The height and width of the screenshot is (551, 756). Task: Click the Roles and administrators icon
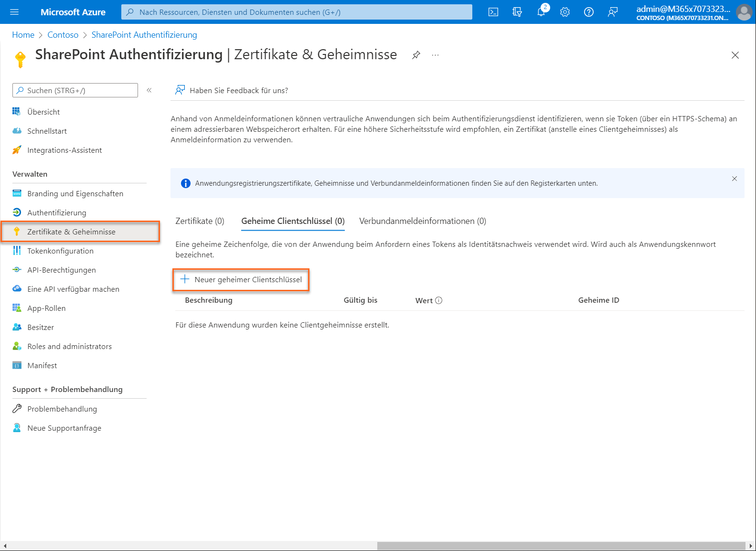pyautogui.click(x=17, y=346)
